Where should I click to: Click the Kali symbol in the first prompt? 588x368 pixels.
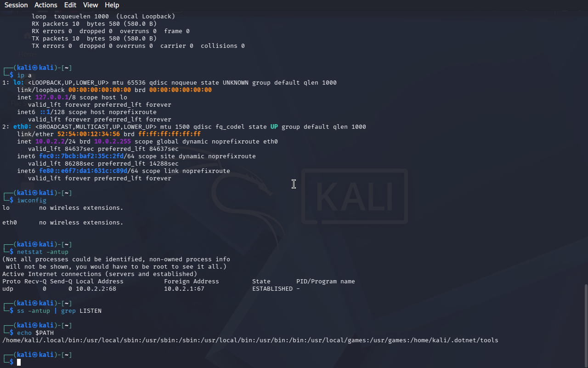pos(35,68)
